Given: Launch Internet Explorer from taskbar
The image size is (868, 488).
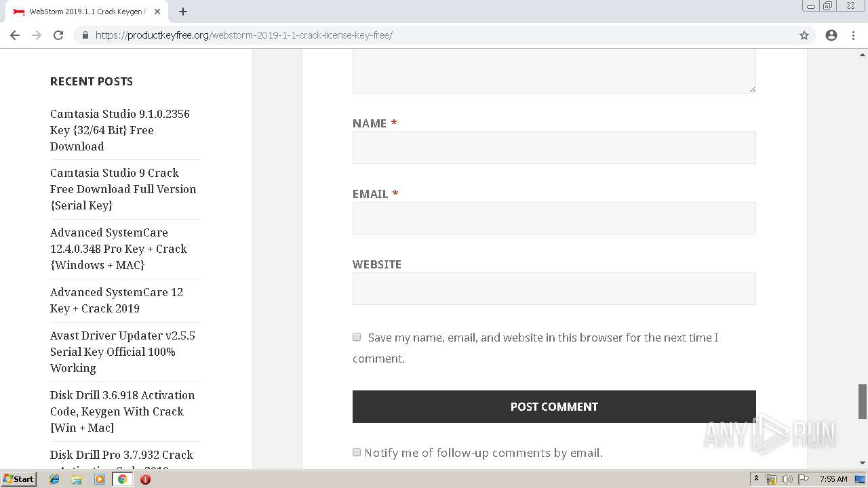Looking at the screenshot, I should 54,479.
